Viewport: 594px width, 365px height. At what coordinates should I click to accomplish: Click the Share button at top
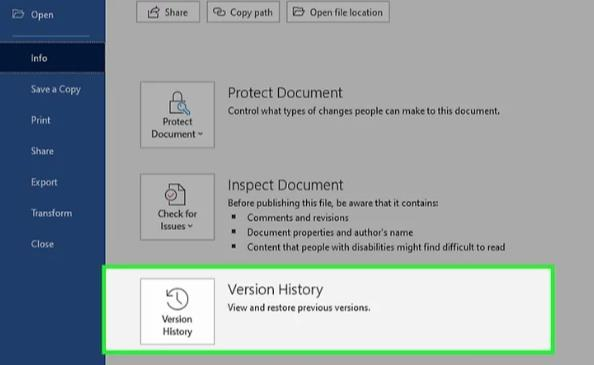tap(168, 12)
